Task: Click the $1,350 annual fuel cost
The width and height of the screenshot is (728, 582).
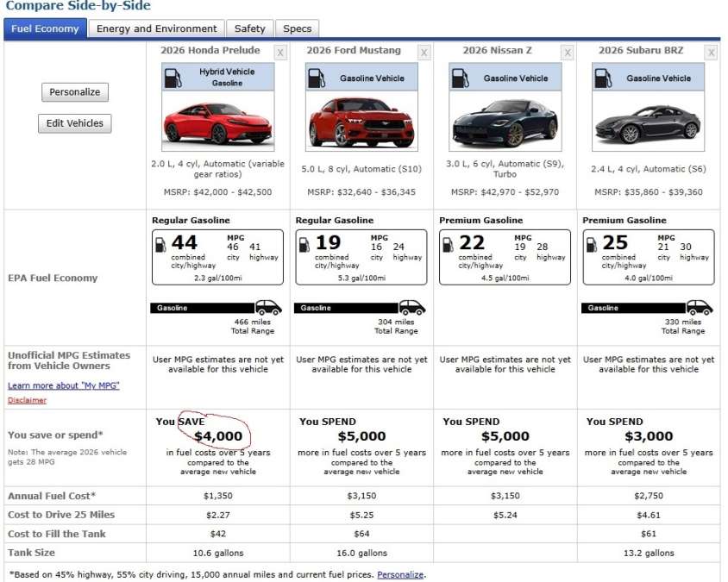Action: [217, 496]
